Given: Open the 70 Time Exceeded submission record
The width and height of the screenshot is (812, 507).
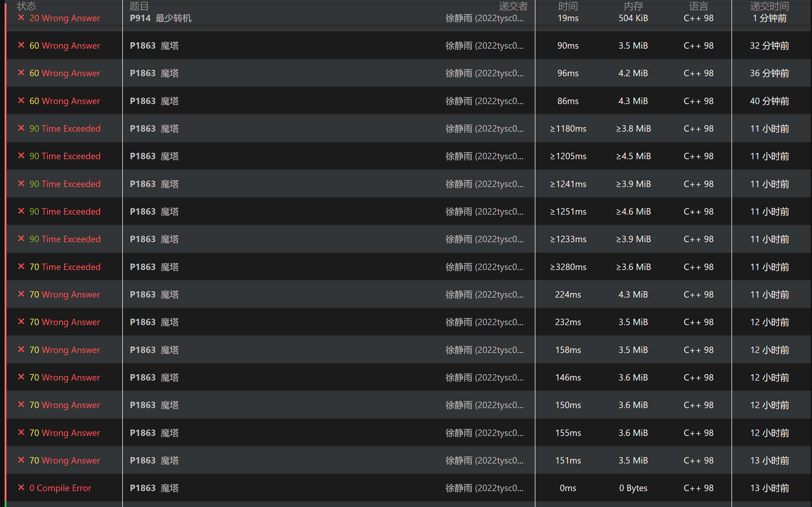Looking at the screenshot, I should pyautogui.click(x=65, y=267).
